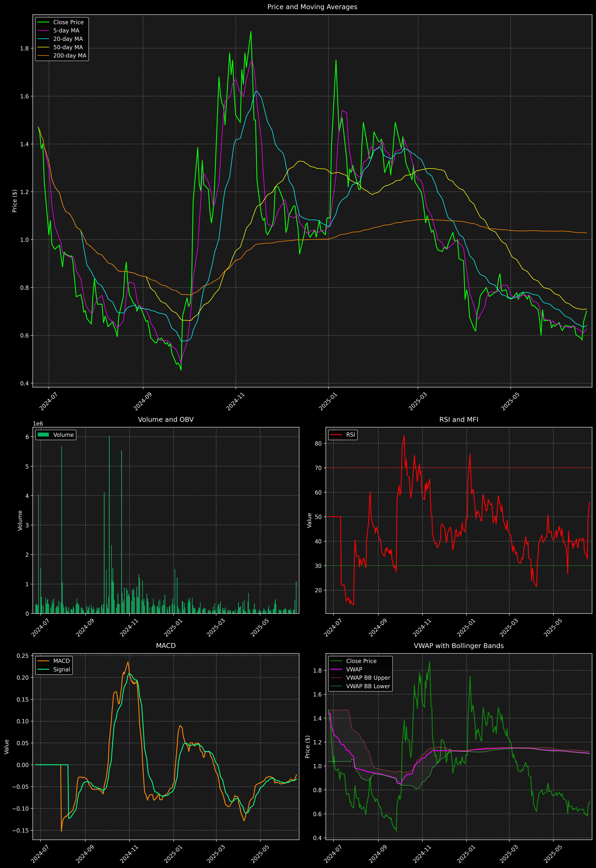
Task: Click the 'Volume' y-axis label
Action: (x=20, y=520)
